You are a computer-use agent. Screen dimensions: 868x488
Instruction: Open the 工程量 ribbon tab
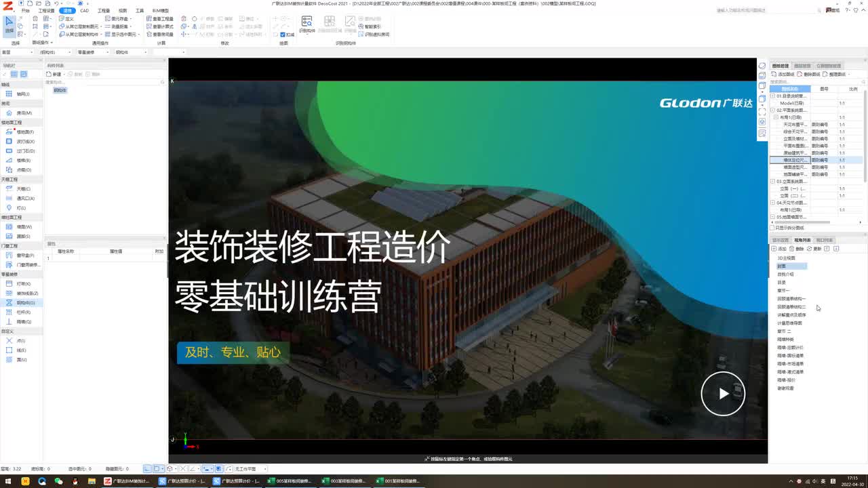click(x=104, y=11)
